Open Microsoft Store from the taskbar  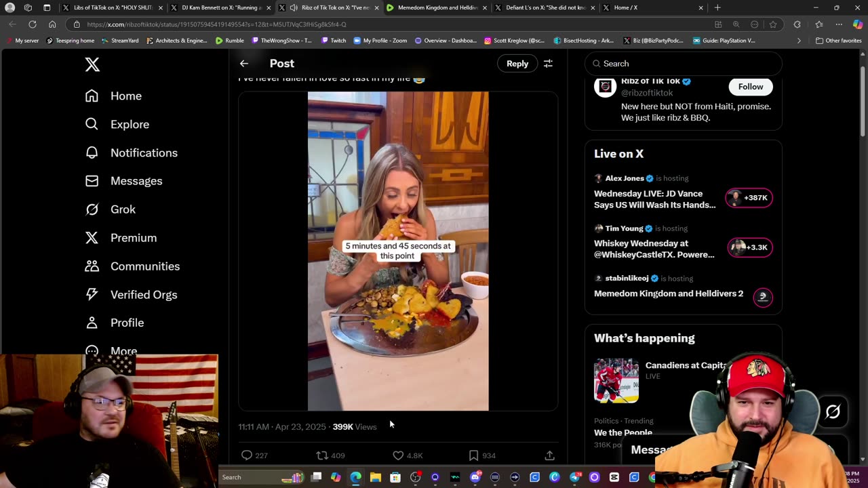395,477
